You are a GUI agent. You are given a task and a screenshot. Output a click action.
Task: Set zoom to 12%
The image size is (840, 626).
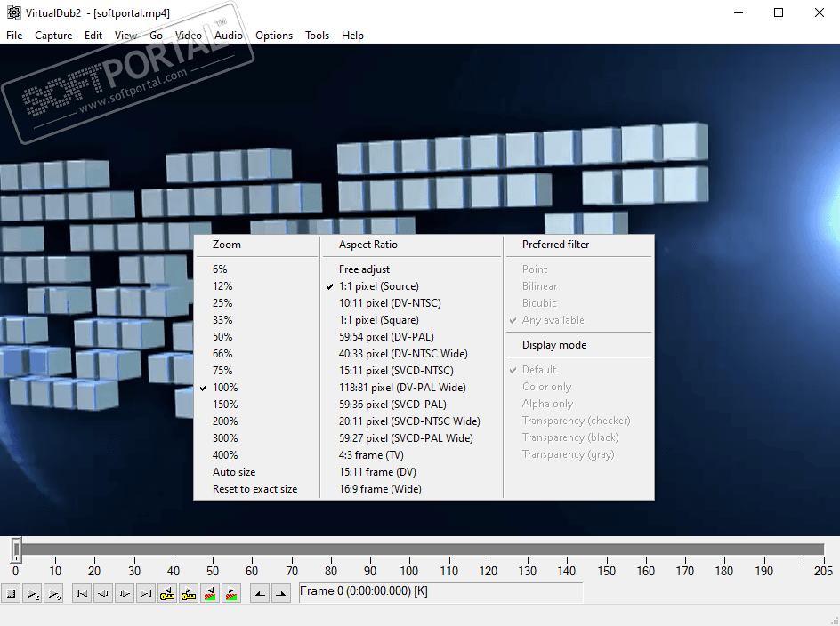tap(257, 286)
